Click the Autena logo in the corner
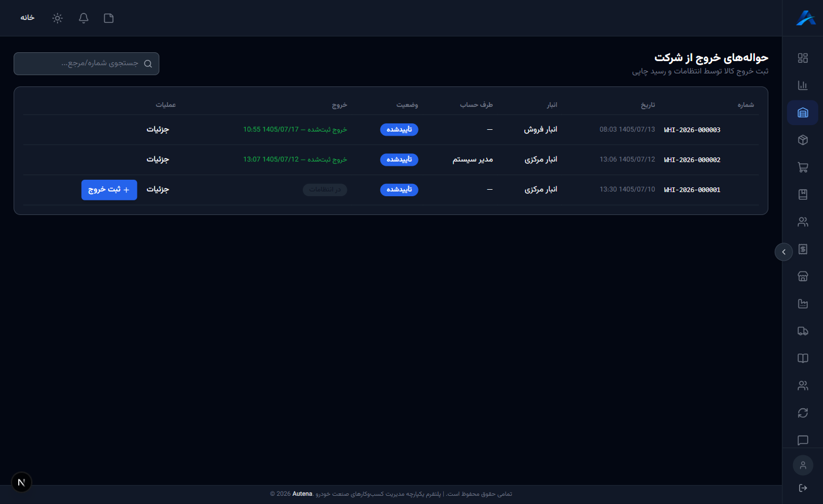Screen dimensions: 823x504 805,18
